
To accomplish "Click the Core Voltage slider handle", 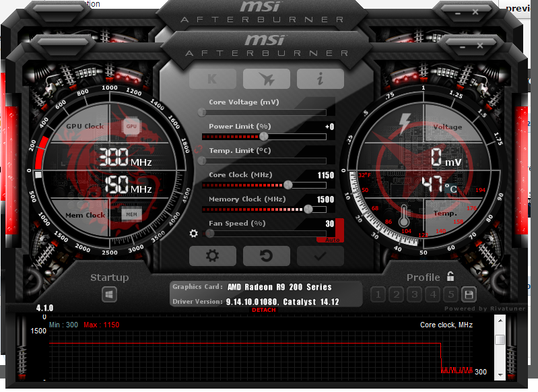I will click(x=202, y=112).
